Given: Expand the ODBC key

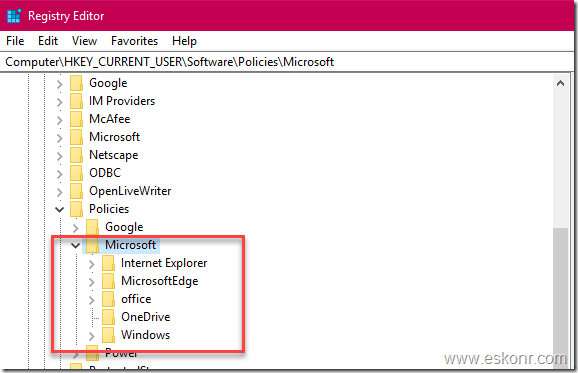Looking at the screenshot, I should point(60,174).
